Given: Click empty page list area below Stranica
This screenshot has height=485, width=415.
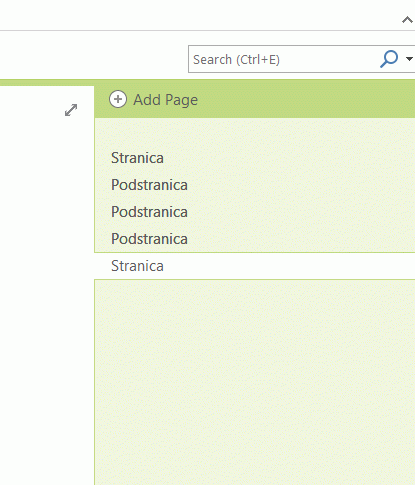Looking at the screenshot, I should [255, 382].
